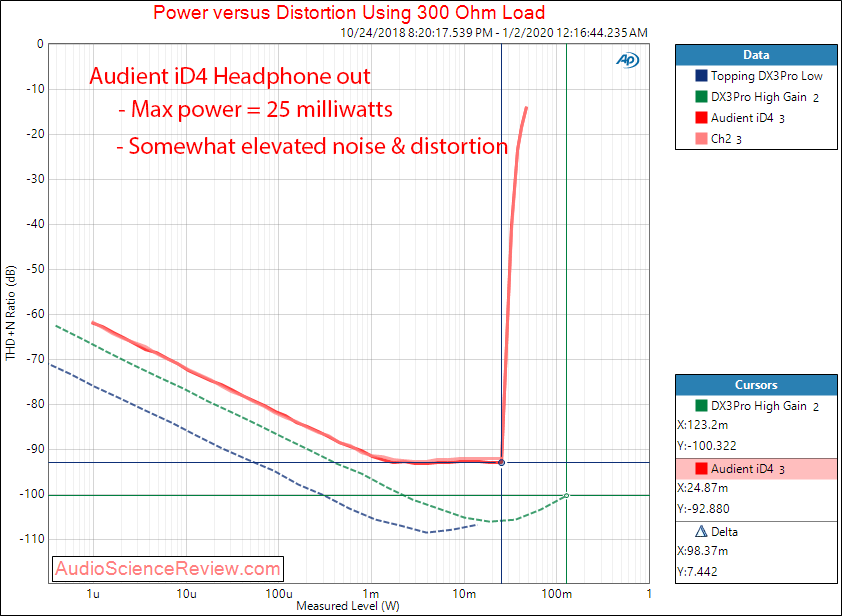The height and width of the screenshot is (616, 842).
Task: Select 'Topping DX3Pro Low' trace label in legend
Action: 766,76
